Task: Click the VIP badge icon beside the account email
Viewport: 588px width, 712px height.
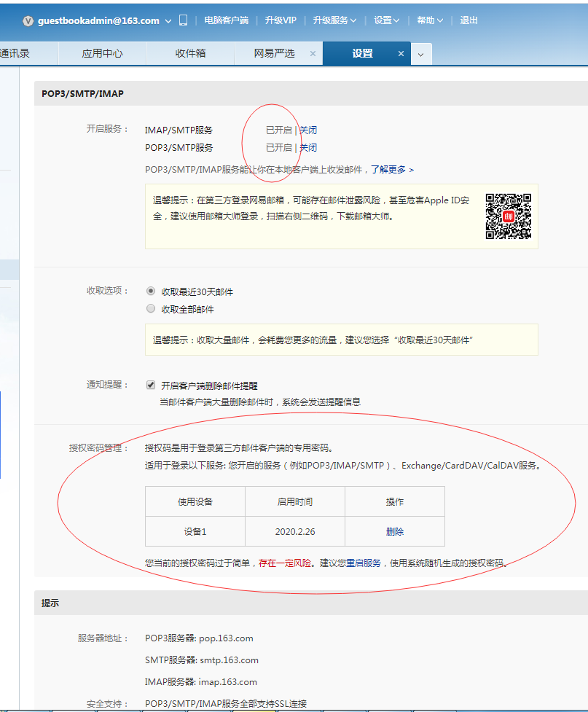Action: [28, 21]
